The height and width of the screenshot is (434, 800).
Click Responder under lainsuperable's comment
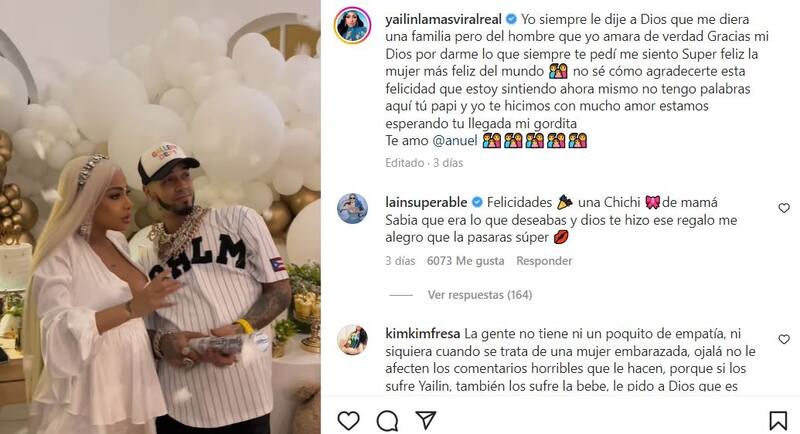pyautogui.click(x=544, y=261)
